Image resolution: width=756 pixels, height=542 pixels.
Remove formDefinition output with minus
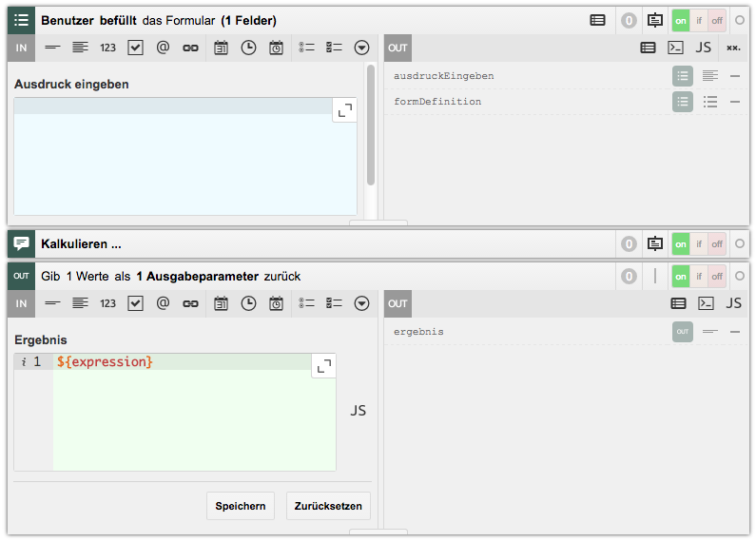click(735, 102)
